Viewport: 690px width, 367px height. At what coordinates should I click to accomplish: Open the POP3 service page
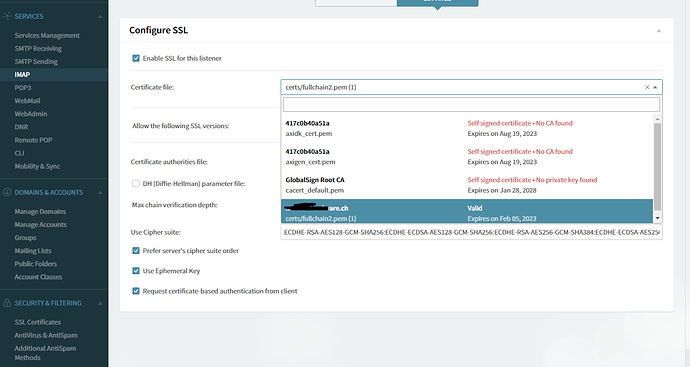(x=23, y=88)
